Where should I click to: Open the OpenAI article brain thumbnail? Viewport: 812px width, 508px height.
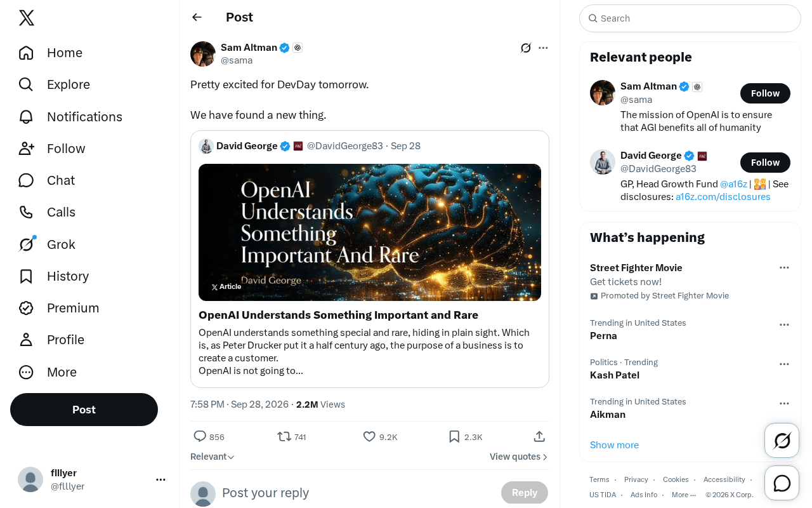370,232
